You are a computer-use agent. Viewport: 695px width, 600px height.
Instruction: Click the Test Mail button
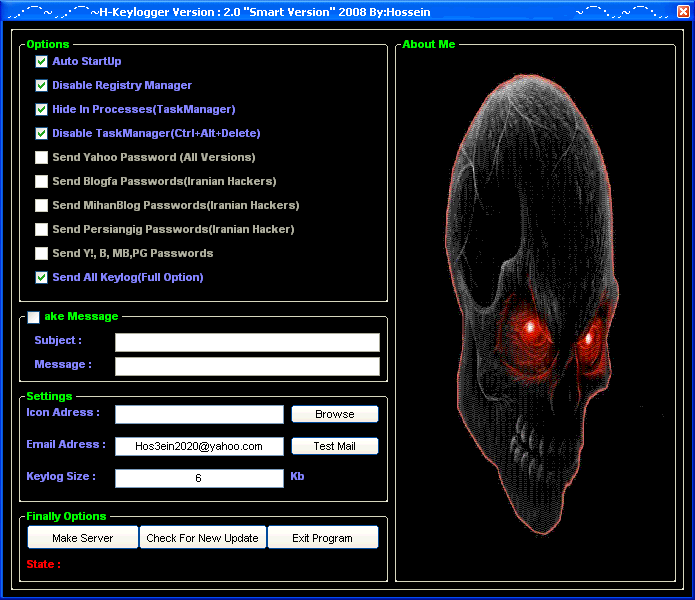click(334, 446)
